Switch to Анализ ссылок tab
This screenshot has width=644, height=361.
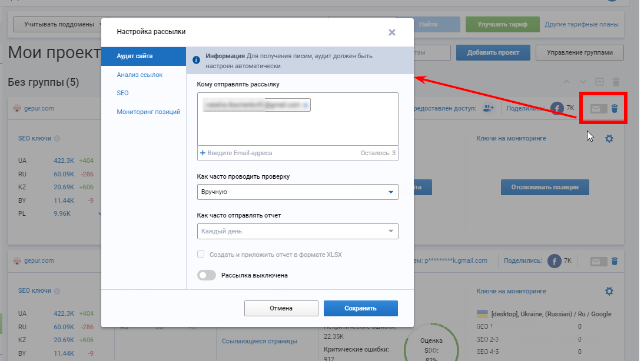pos(140,75)
